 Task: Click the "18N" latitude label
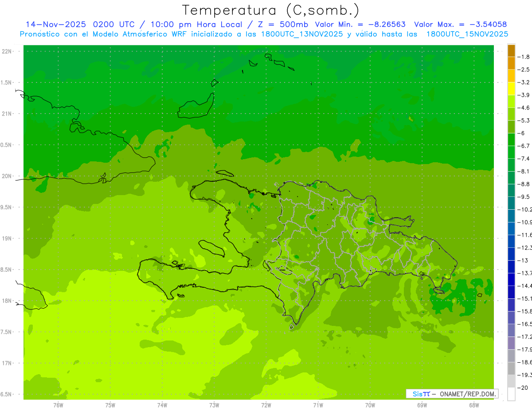tap(7, 301)
